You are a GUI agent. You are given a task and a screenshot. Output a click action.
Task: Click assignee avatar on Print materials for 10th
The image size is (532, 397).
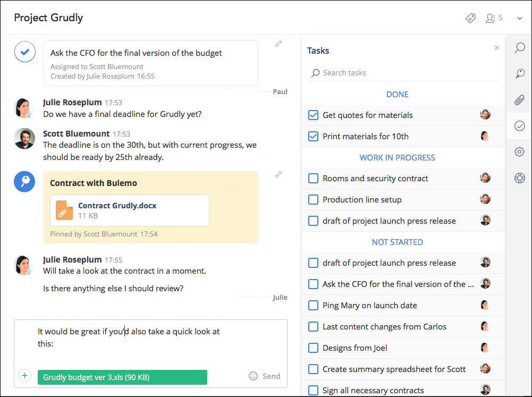tap(485, 136)
